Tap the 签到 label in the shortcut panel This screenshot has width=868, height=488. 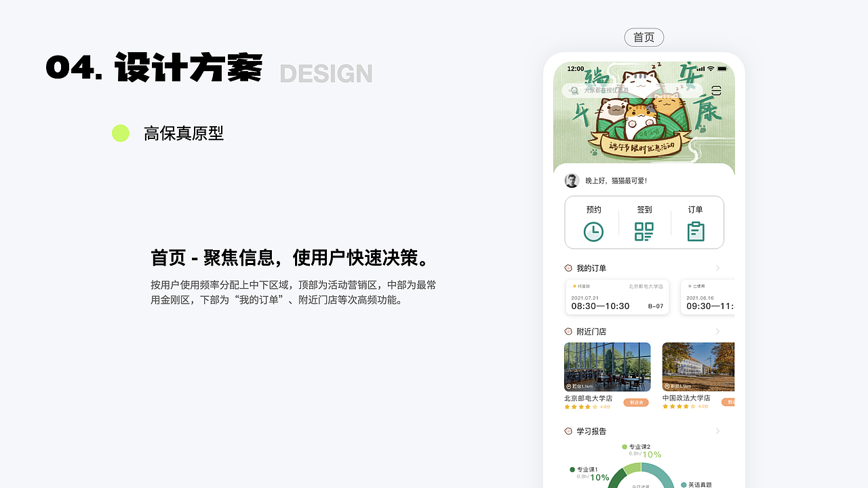pos(644,210)
